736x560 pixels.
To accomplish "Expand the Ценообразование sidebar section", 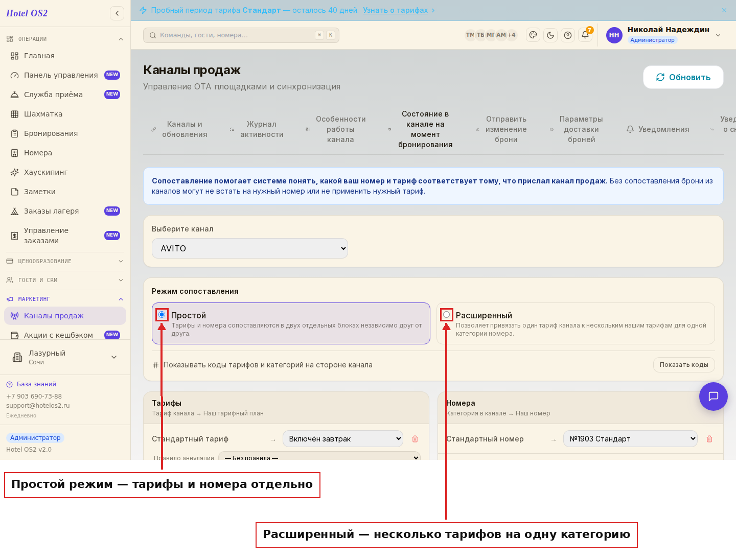I will pos(65,261).
